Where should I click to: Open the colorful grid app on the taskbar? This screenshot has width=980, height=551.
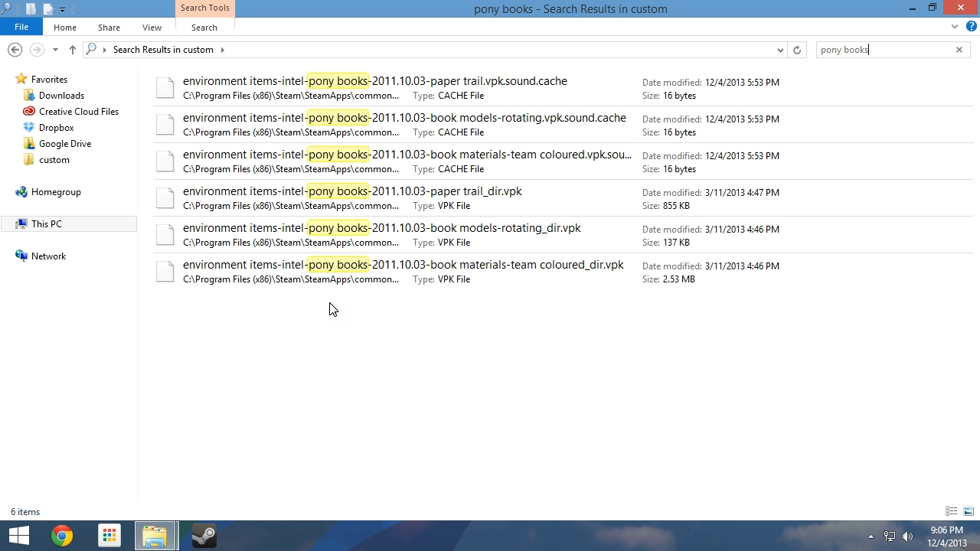pos(109,536)
